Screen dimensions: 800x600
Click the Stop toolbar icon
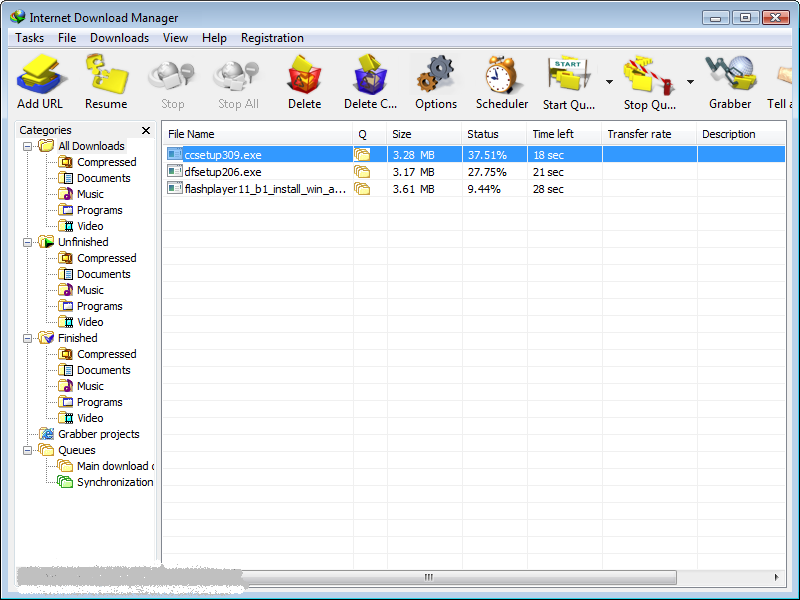pos(172,77)
